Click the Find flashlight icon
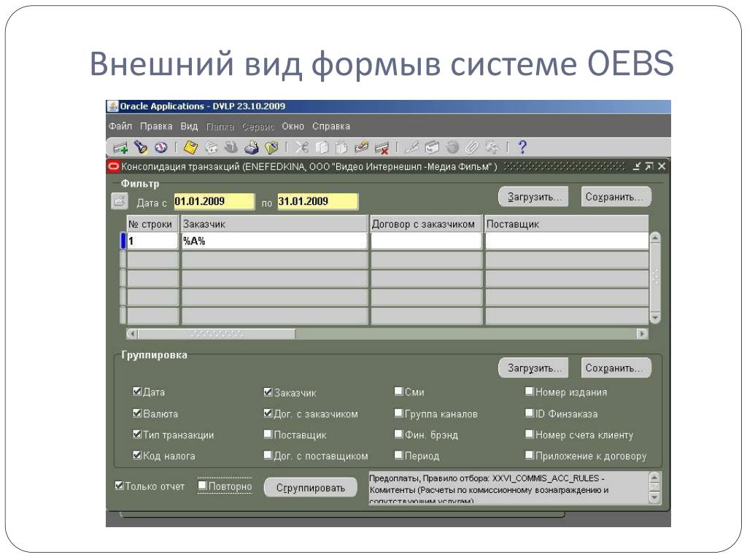The image size is (747, 560). (x=141, y=147)
